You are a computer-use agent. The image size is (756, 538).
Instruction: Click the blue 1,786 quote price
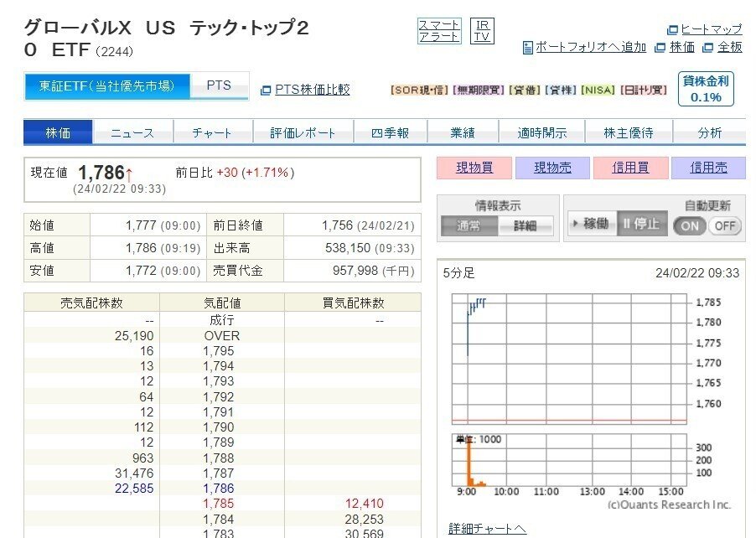tap(219, 489)
